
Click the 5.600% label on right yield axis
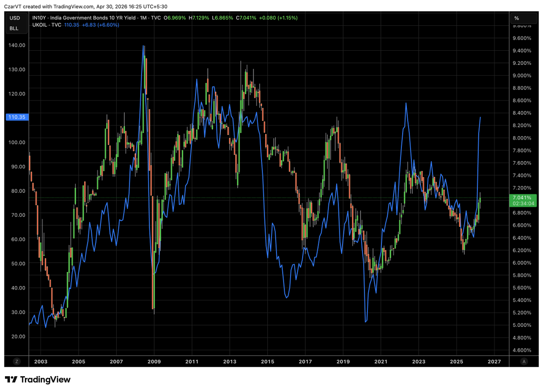(x=521, y=288)
